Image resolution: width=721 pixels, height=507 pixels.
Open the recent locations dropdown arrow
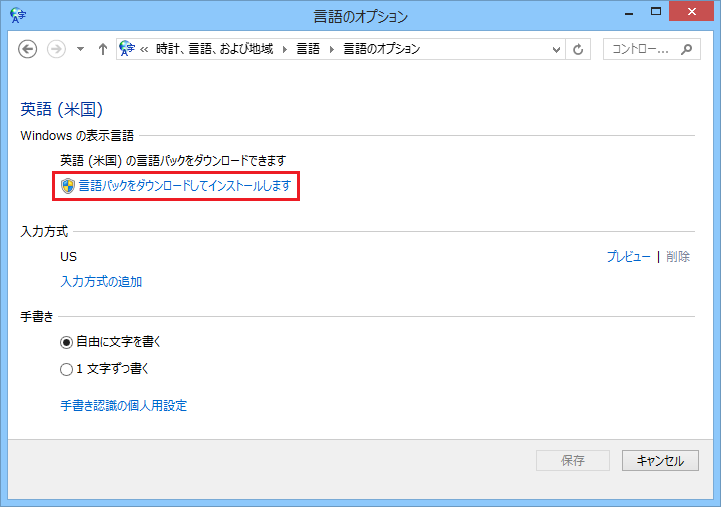tap(81, 49)
